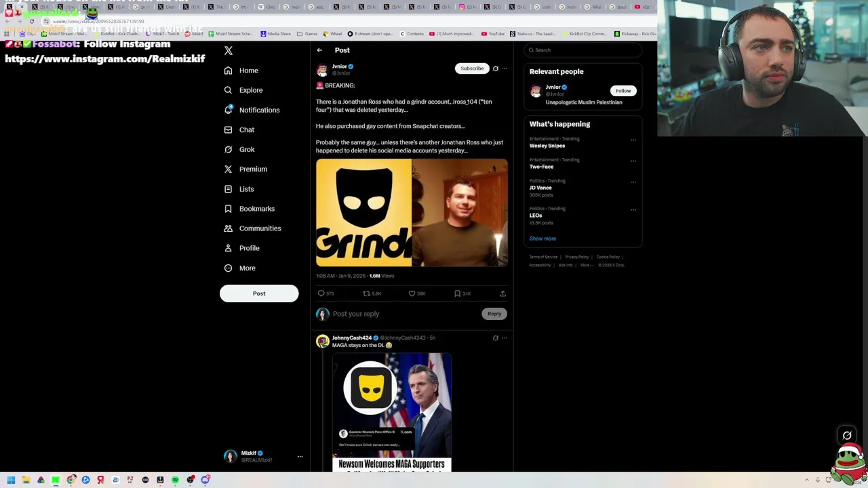
Task: Open Discord from the taskbar
Action: click(x=205, y=480)
